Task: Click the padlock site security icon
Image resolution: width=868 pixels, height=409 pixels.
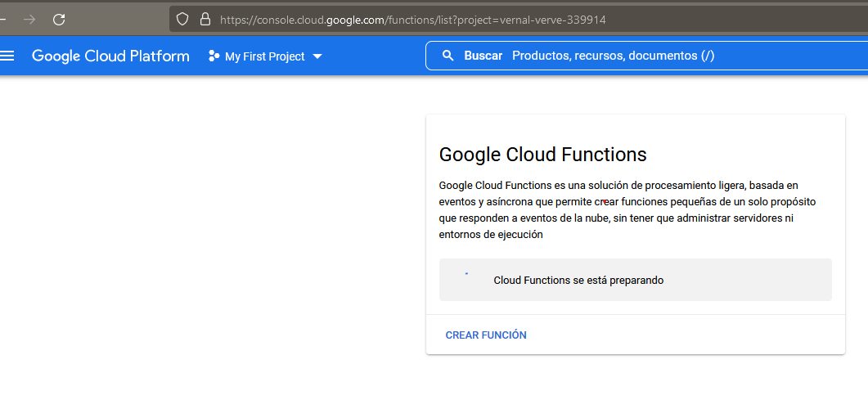Action: [x=205, y=20]
